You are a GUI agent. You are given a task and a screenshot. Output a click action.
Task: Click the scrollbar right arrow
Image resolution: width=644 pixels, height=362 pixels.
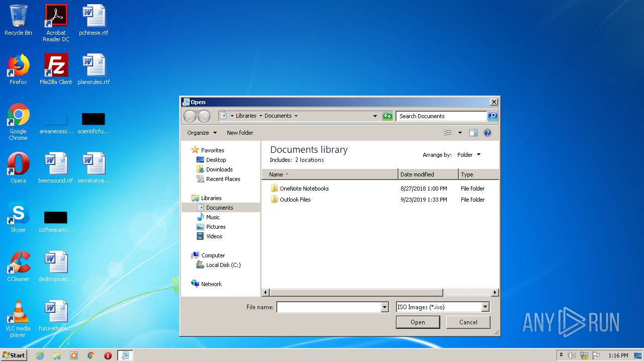(495, 293)
